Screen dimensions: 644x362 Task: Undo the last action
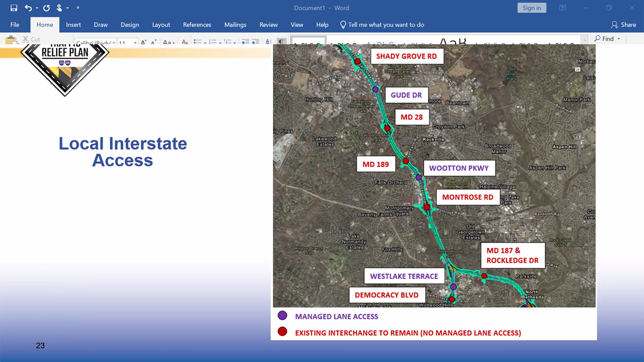(28, 8)
